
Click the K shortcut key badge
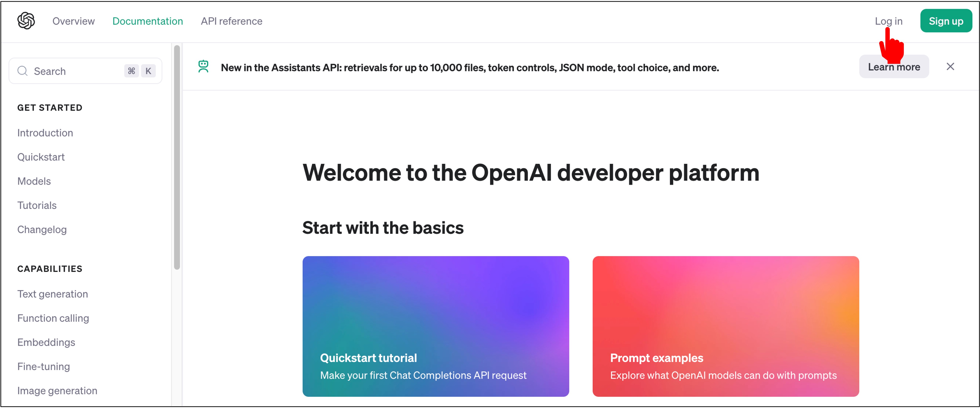click(148, 71)
